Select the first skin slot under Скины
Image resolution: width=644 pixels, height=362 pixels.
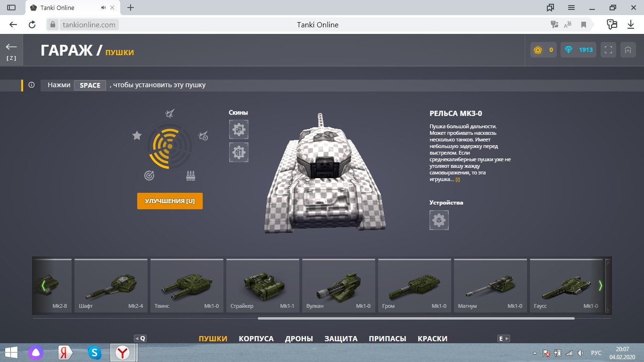coord(239,129)
